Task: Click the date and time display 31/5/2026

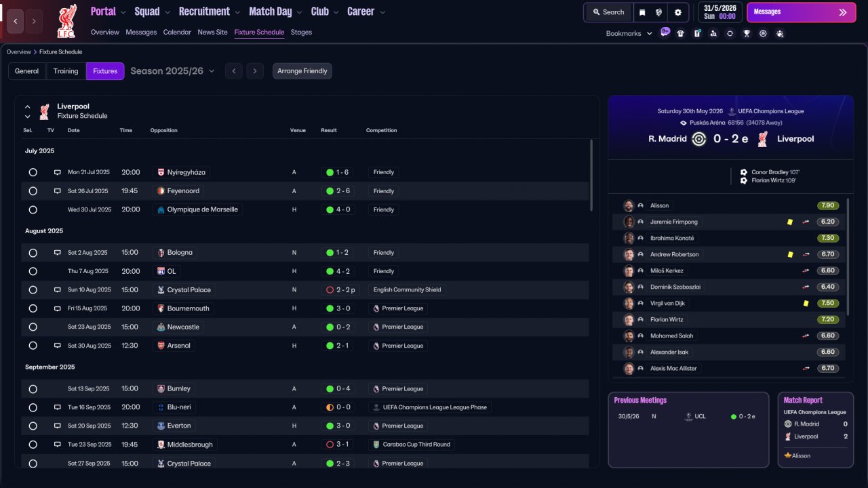Action: pyautogui.click(x=720, y=12)
